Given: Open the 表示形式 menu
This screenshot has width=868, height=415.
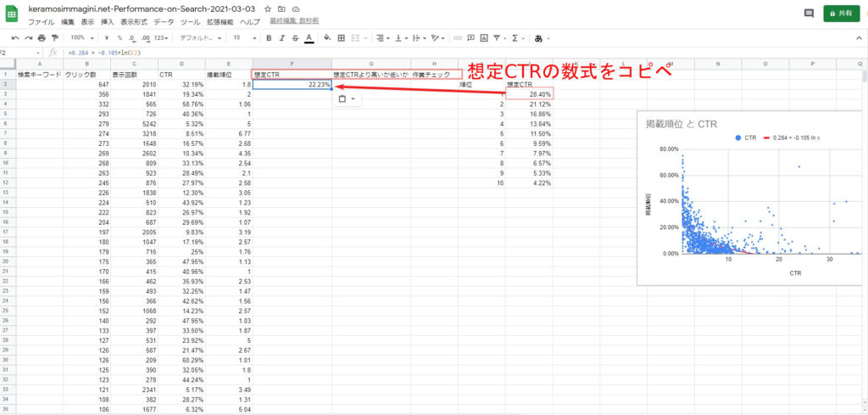Looking at the screenshot, I should 134,22.
